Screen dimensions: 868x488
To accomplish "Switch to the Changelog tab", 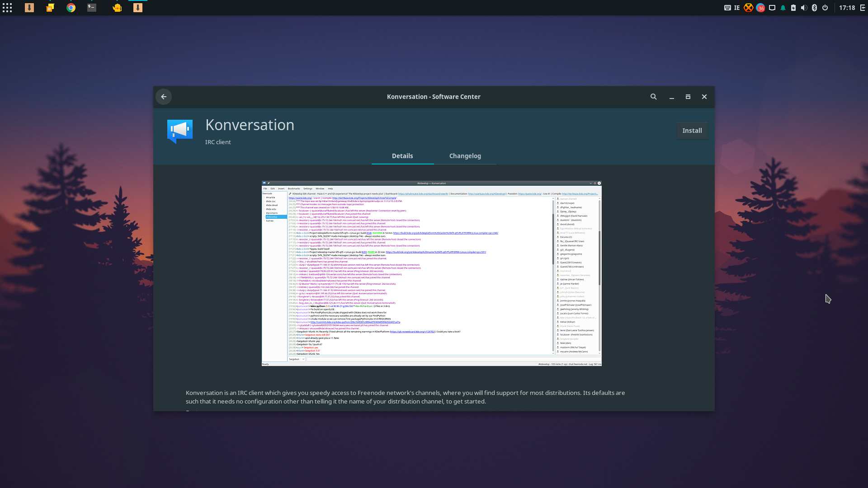I will pyautogui.click(x=465, y=156).
